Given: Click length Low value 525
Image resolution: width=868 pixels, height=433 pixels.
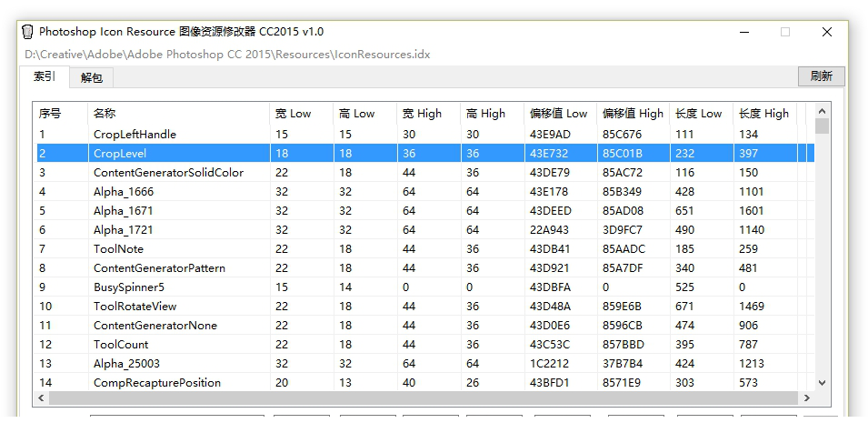Looking at the screenshot, I should tap(684, 287).
